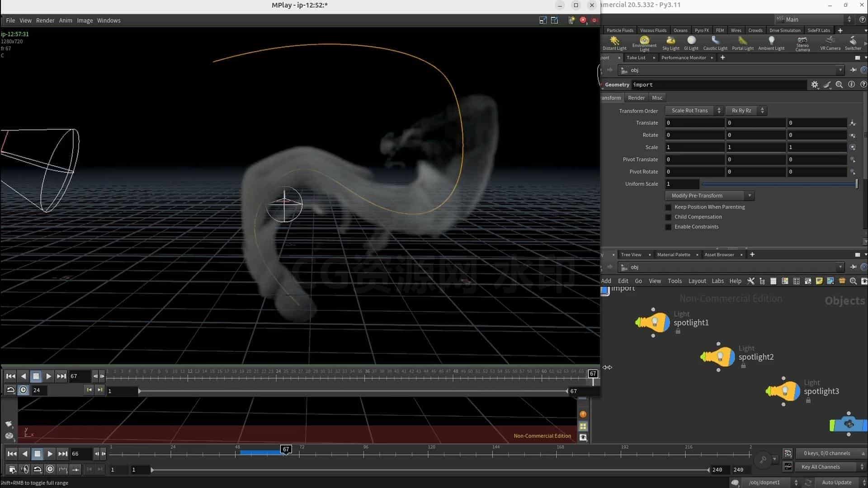
Task: Click Uniform Scale slider
Action: 779,184
